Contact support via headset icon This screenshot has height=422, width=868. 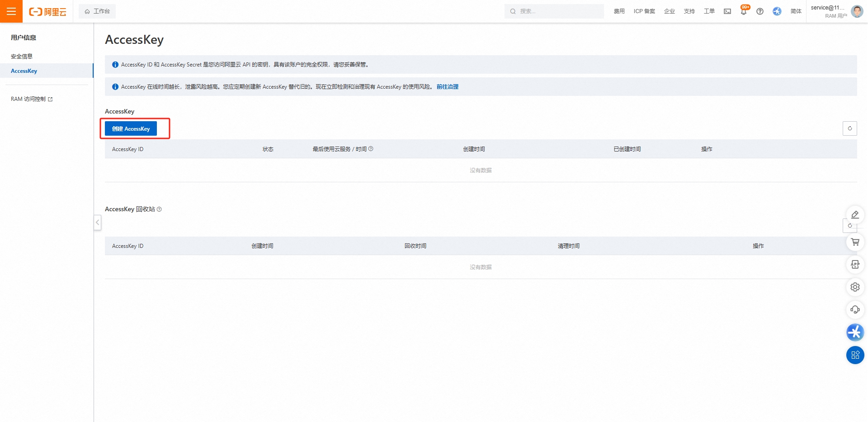855,310
